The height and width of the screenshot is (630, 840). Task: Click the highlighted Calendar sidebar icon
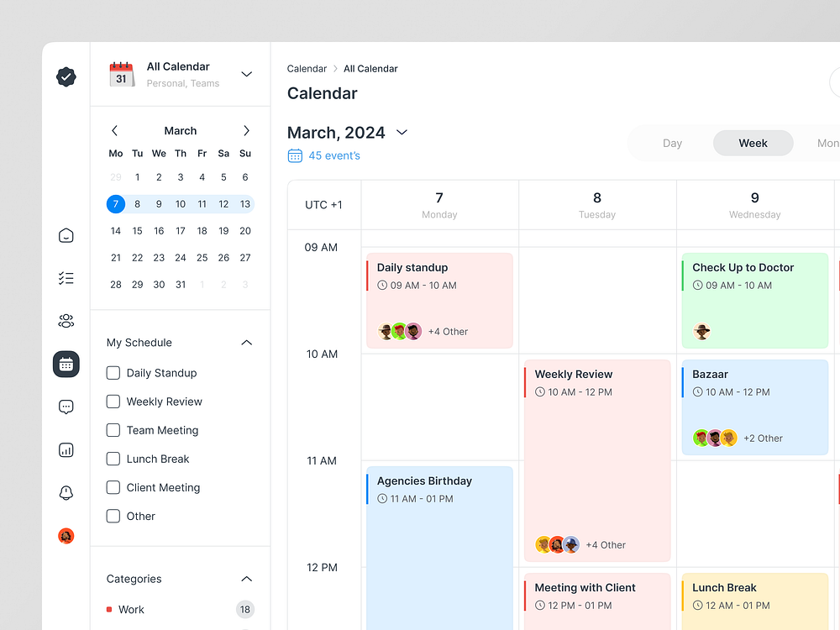pyautogui.click(x=66, y=364)
